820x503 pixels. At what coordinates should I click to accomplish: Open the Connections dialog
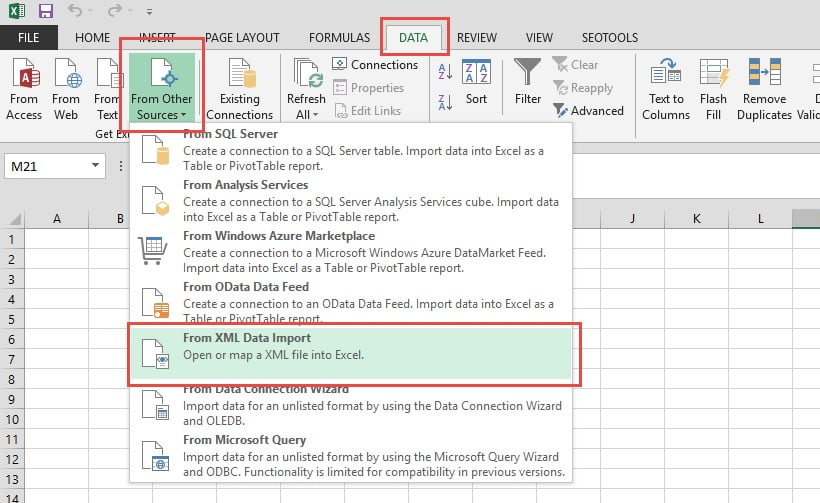(x=375, y=65)
